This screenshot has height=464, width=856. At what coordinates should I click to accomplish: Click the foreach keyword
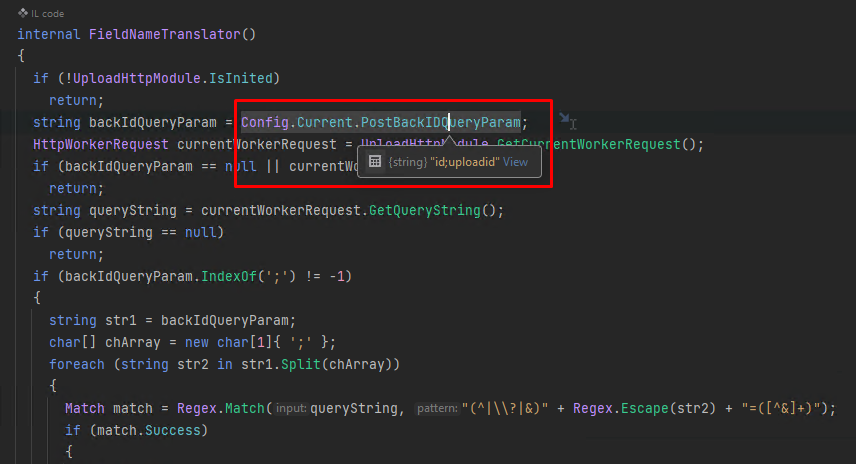point(77,365)
